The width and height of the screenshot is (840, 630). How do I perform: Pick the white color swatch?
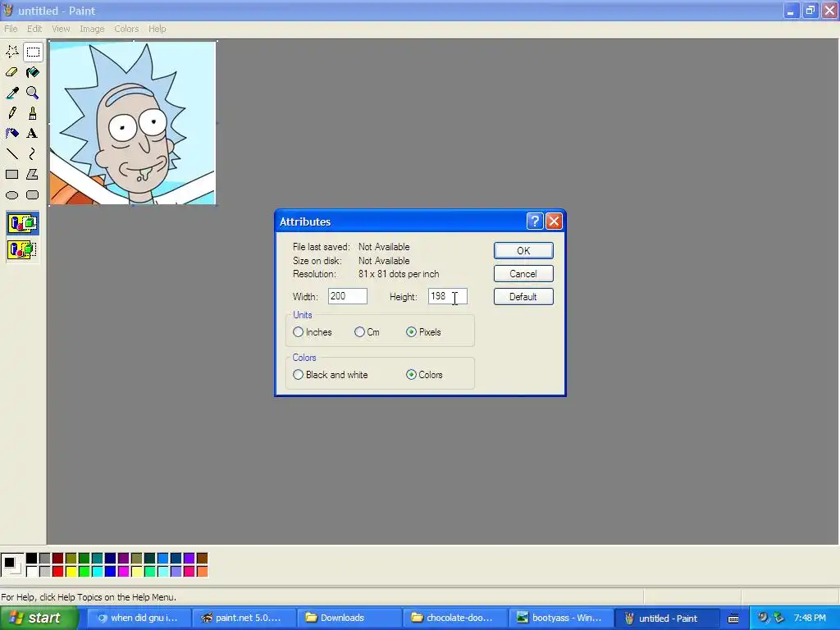[32, 571]
